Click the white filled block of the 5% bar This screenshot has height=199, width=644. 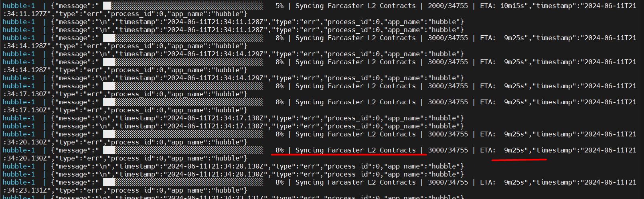coord(107,6)
